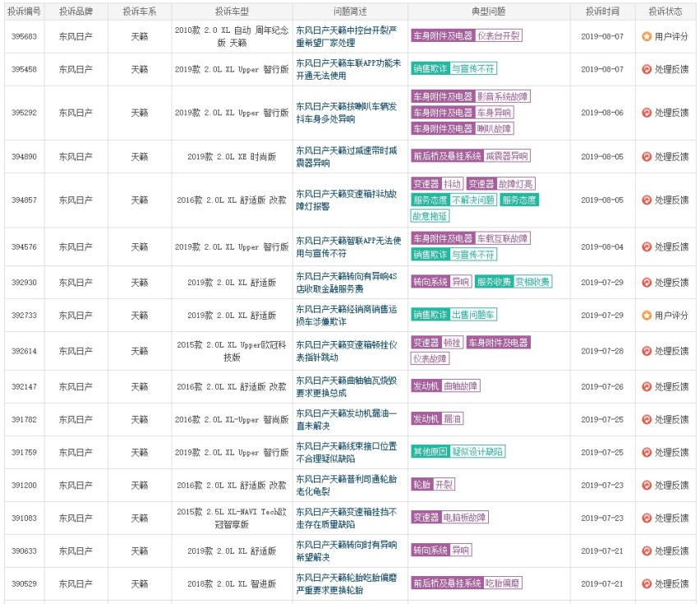The image size is (700, 604).
Task: Open complaint summary 东风日产天籁普利司通轮胎老化龟裂
Action: coord(347,485)
